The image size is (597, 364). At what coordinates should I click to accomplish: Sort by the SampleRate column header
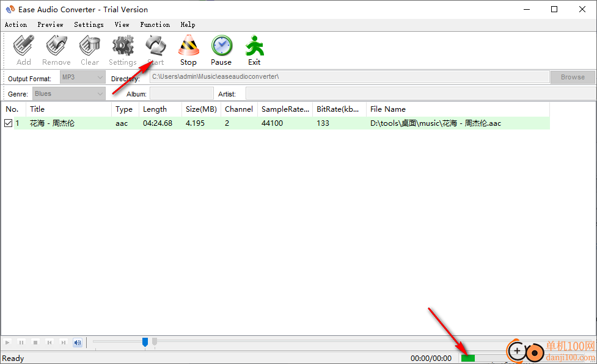pos(285,109)
